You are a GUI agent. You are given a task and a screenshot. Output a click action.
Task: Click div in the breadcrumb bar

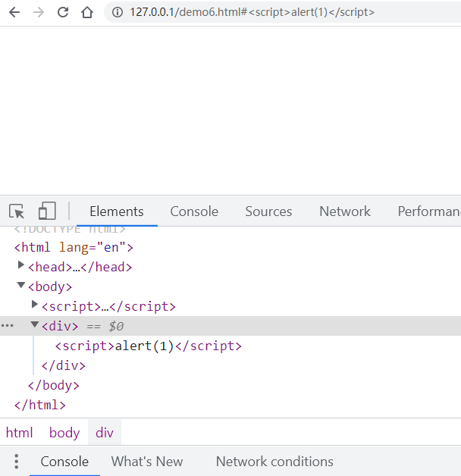pos(105,433)
